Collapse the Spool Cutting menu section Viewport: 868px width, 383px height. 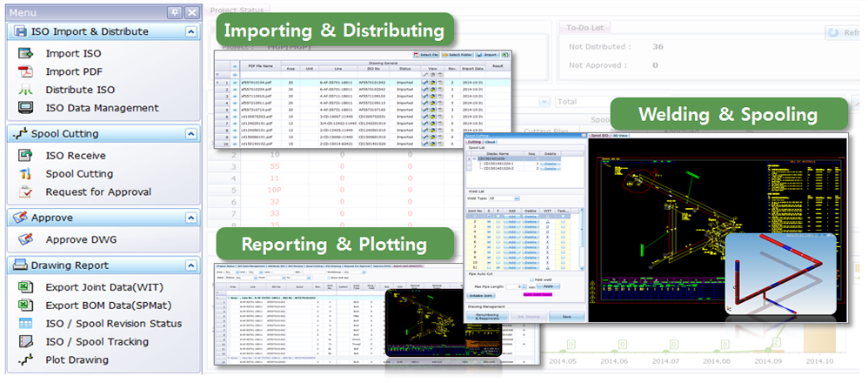pyautogui.click(x=190, y=134)
